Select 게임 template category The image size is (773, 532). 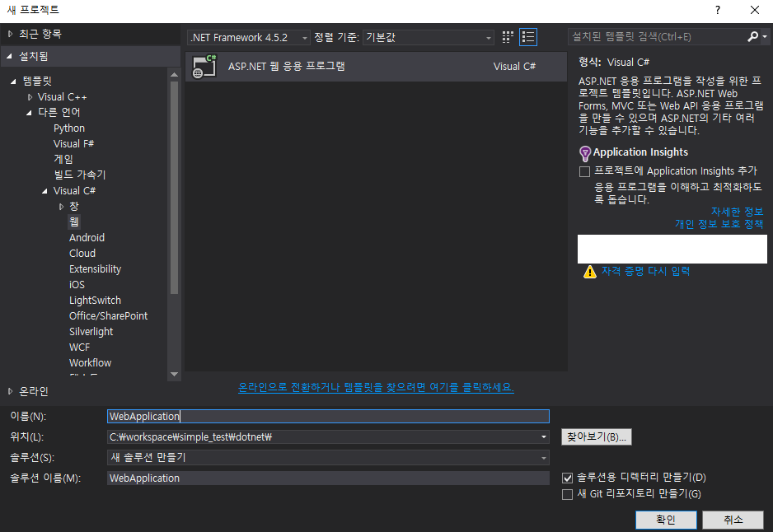pos(63,159)
